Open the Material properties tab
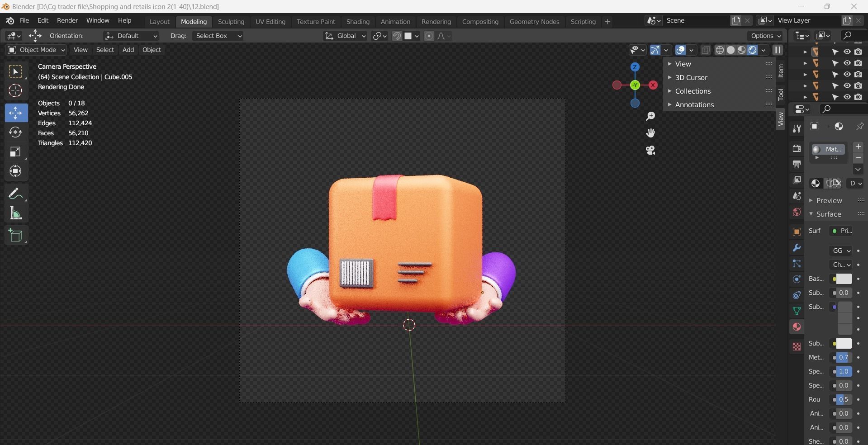 click(797, 327)
